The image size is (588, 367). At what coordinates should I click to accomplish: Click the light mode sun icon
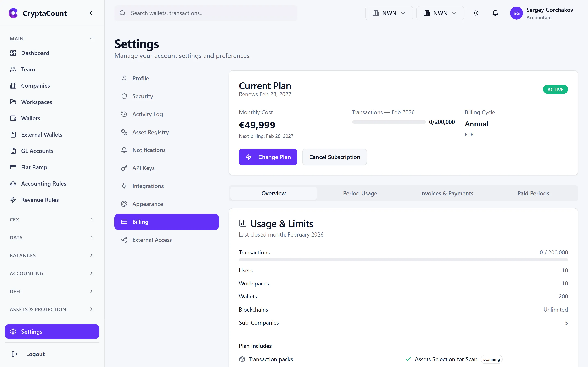tap(476, 13)
